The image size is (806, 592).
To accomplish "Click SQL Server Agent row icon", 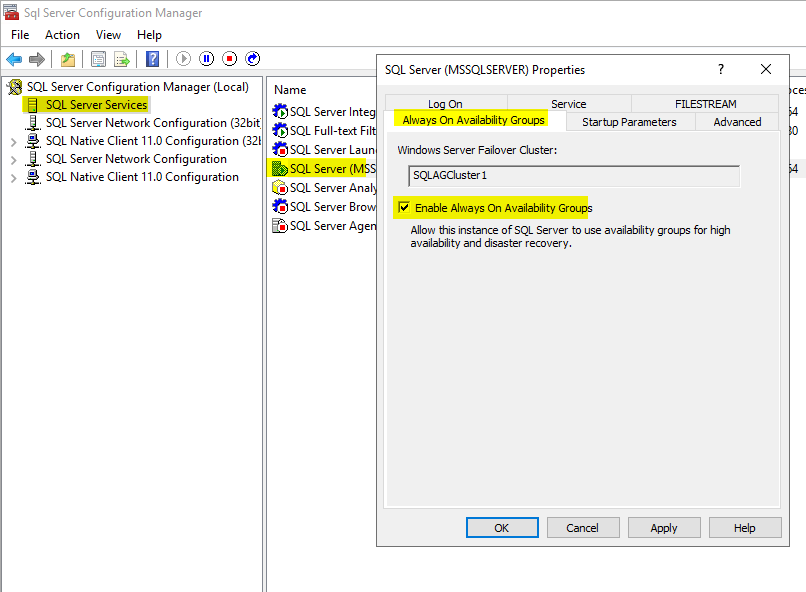I will [x=280, y=226].
